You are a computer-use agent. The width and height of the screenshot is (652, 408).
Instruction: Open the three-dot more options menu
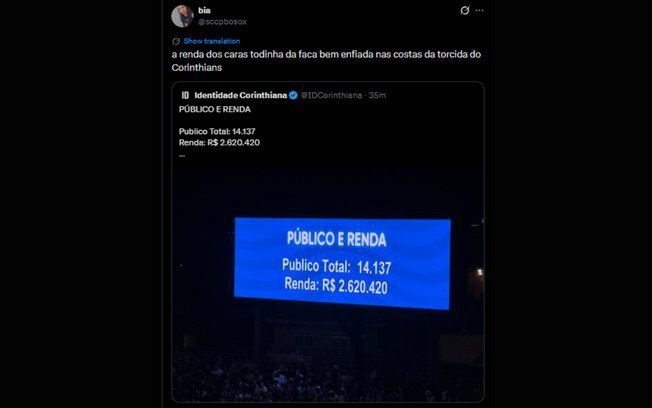tap(479, 10)
